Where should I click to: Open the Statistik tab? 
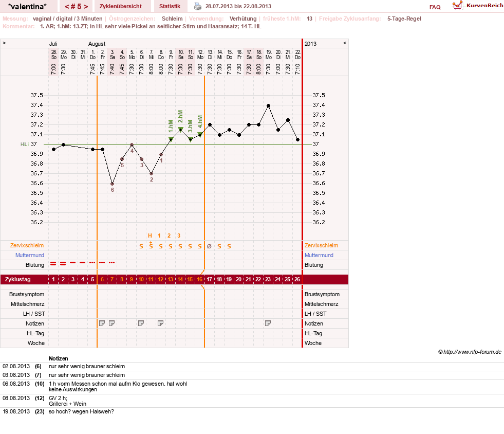click(170, 6)
